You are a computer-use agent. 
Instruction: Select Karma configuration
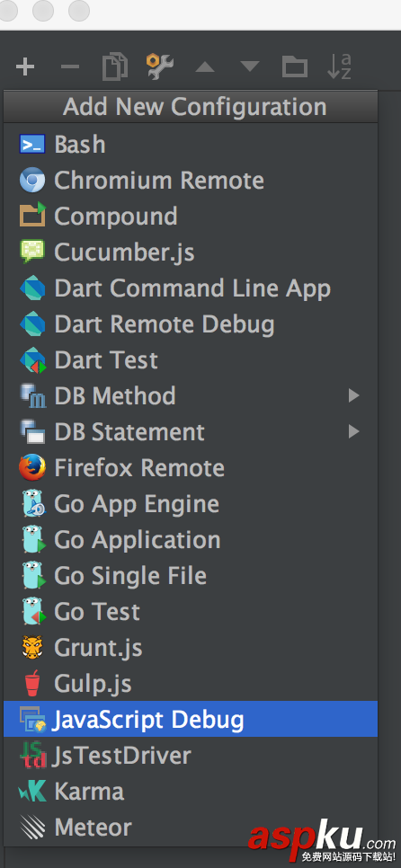(x=191, y=791)
